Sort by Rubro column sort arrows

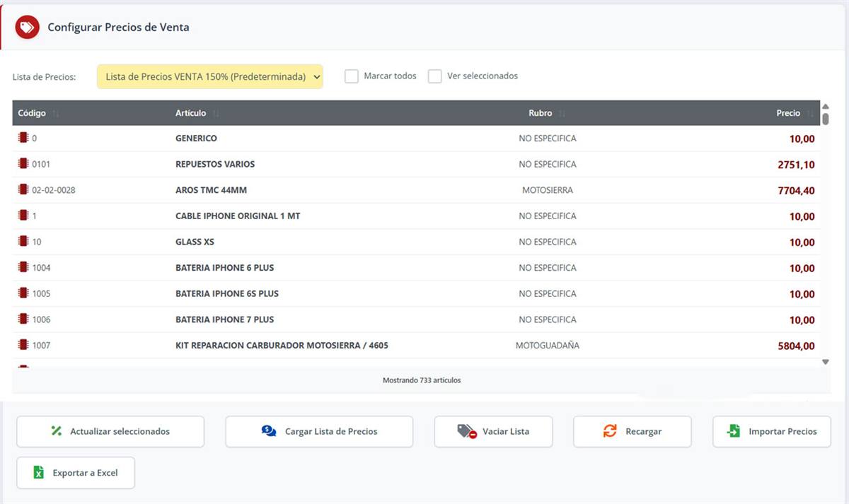562,113
